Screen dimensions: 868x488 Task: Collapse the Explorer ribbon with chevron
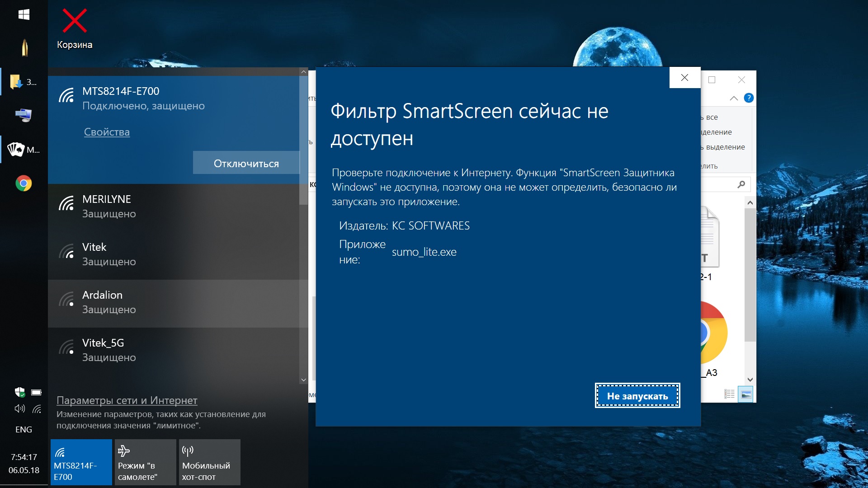coord(734,98)
